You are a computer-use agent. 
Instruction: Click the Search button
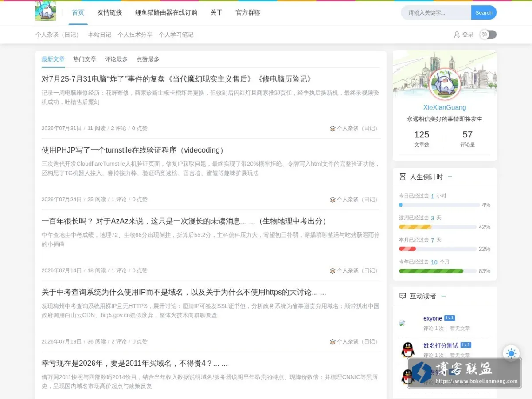tap(484, 12)
